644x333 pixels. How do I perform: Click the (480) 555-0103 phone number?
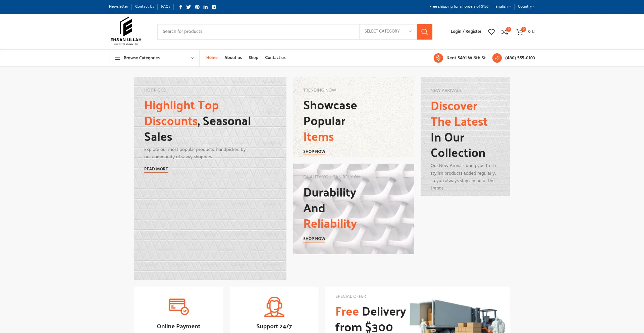click(520, 58)
